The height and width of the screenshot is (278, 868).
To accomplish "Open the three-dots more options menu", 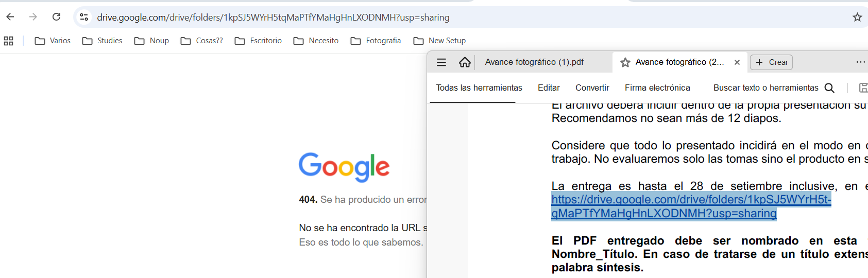I will click(x=860, y=62).
